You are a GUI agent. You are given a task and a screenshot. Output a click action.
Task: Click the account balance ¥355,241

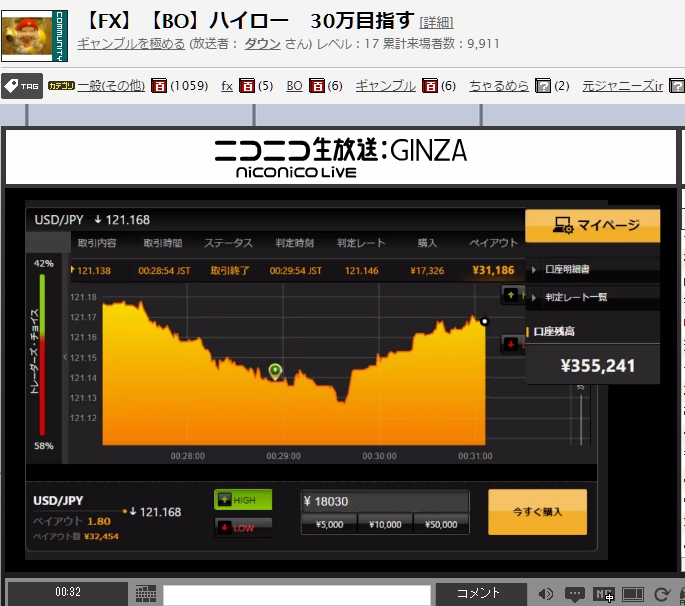(x=598, y=366)
